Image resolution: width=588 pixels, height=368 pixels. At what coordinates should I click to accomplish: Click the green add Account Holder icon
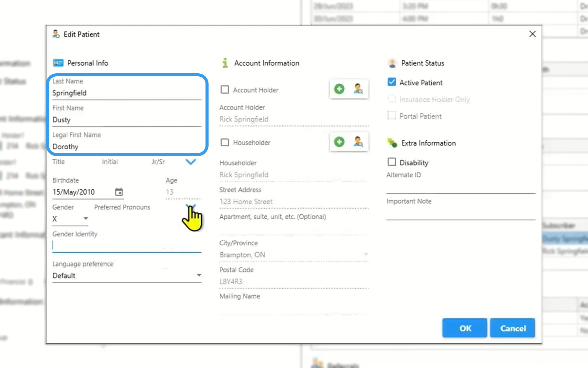(x=339, y=89)
